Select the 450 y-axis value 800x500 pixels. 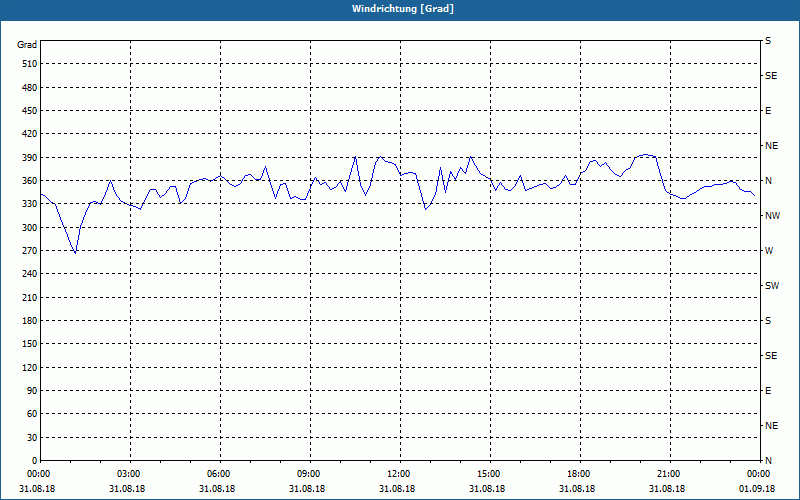tap(30, 111)
